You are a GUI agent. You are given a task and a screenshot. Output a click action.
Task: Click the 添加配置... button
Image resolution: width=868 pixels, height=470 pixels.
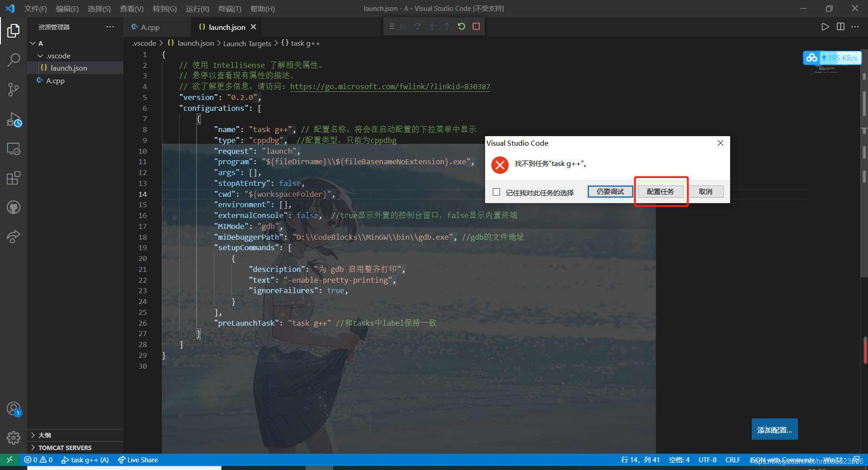pos(774,429)
